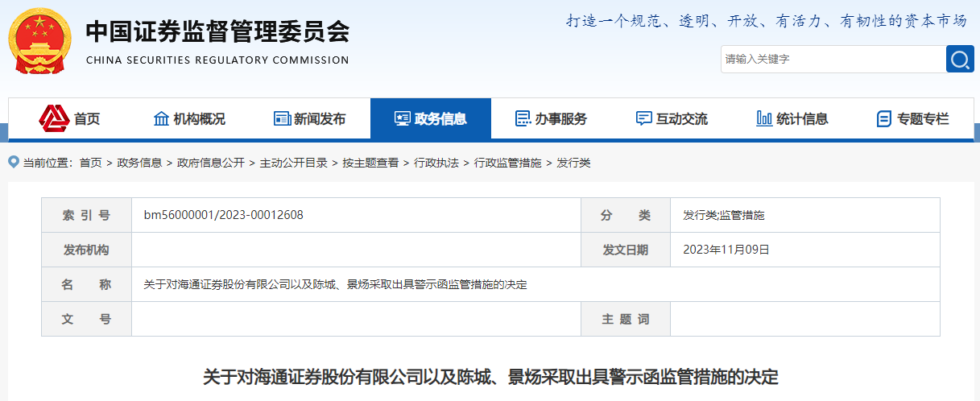Open the 新闻发布 navigation menu
The height and width of the screenshot is (401, 980).
pyautogui.click(x=320, y=119)
